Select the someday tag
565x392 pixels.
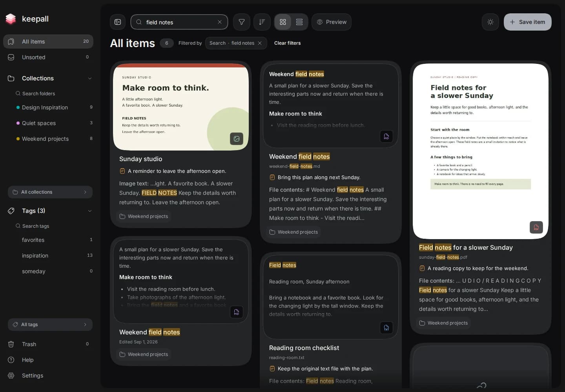(54, 271)
